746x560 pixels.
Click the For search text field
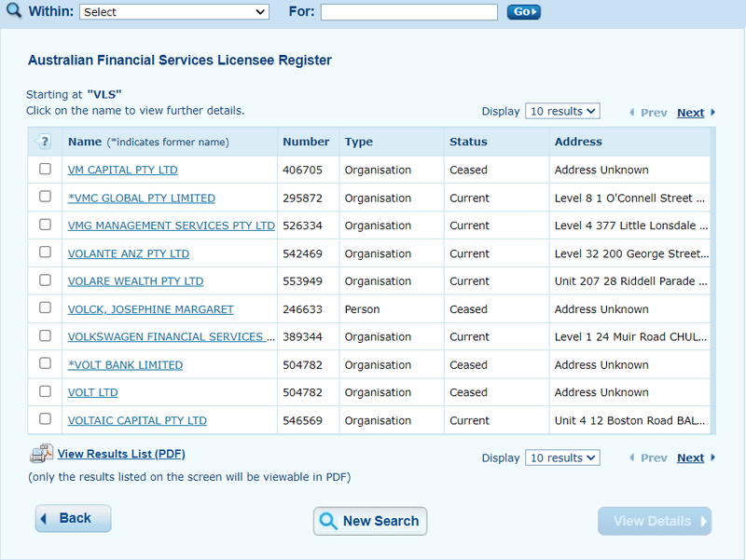coord(409,12)
